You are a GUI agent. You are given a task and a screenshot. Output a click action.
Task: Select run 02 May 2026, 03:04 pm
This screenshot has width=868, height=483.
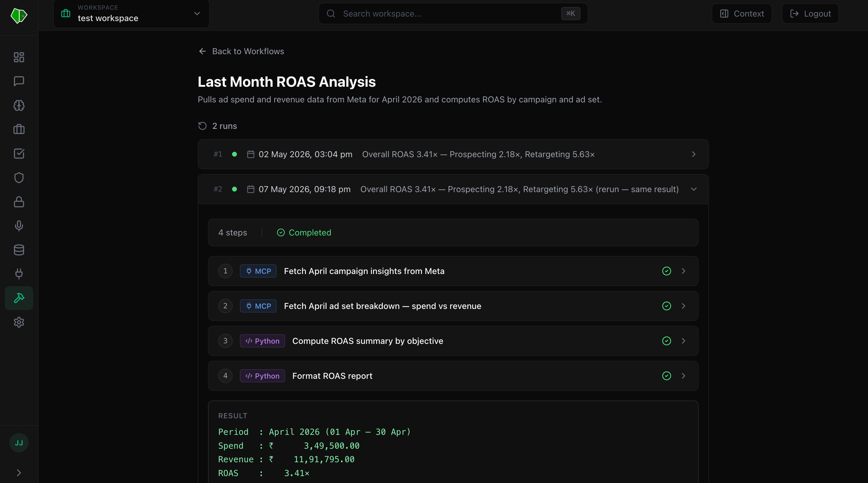click(x=453, y=154)
